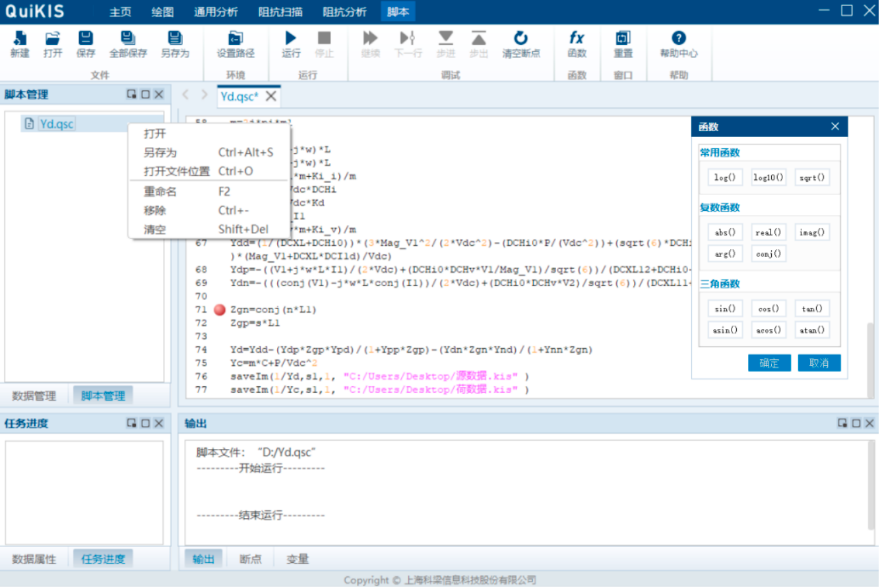Maximize the 输出 panel
The width and height of the screenshot is (880, 588).
856,423
